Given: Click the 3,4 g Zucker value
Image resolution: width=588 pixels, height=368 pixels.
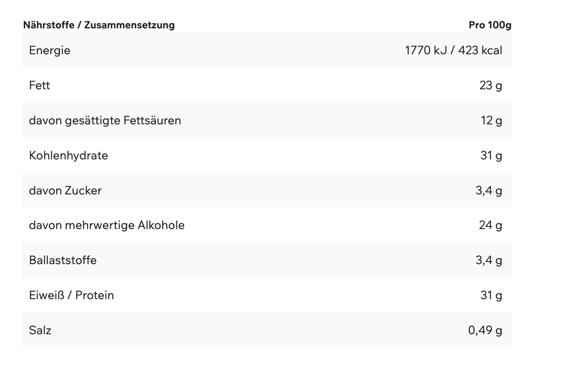Looking at the screenshot, I should (488, 191).
